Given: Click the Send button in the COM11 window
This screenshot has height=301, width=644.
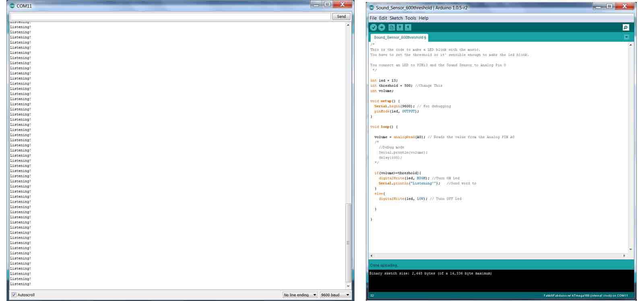Looking at the screenshot, I should click(x=341, y=16).
